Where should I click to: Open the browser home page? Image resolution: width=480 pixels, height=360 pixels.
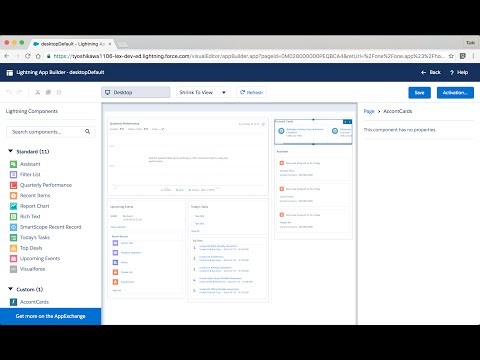click(38, 56)
